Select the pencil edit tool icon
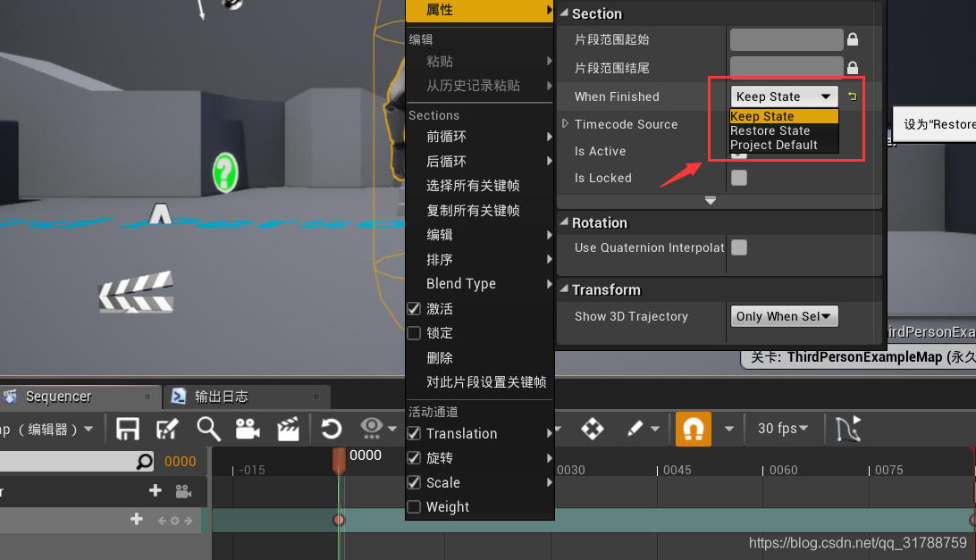The image size is (976, 560). coord(635,429)
